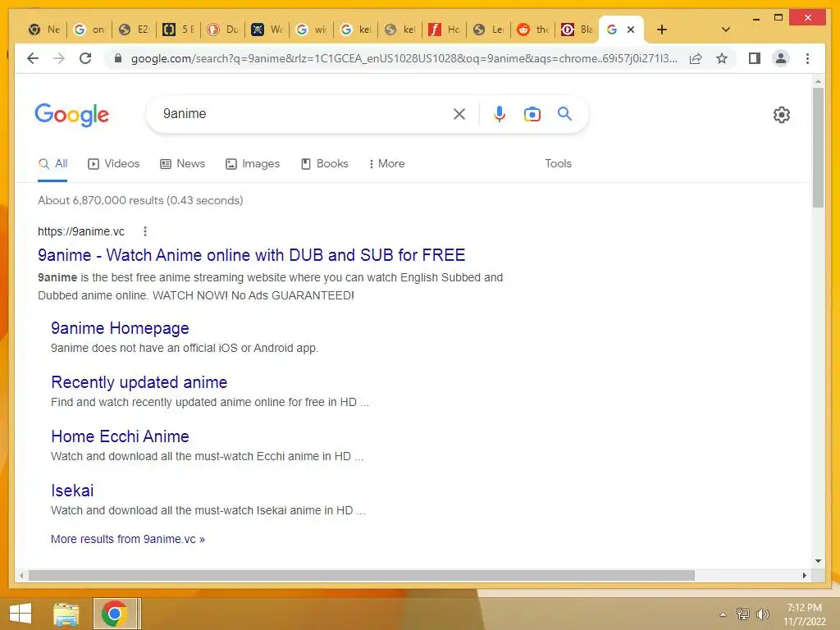
Task: Close the active Google tab
Action: [631, 30]
